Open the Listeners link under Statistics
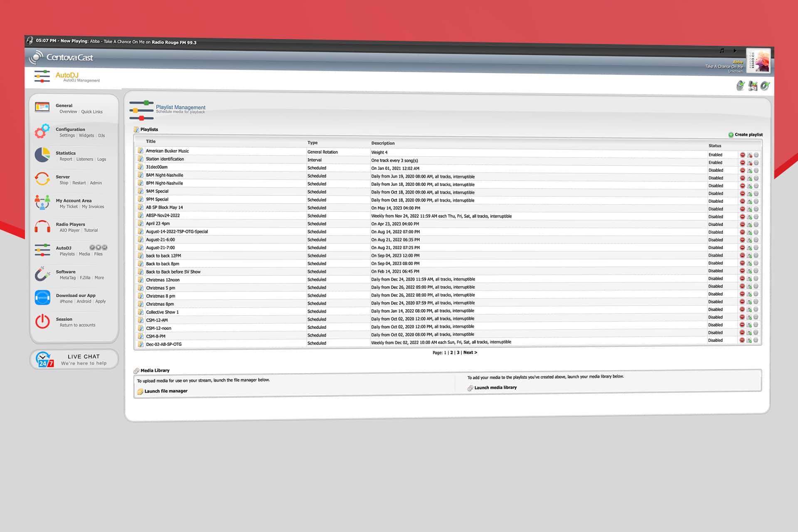This screenshot has width=798, height=532. point(85,159)
